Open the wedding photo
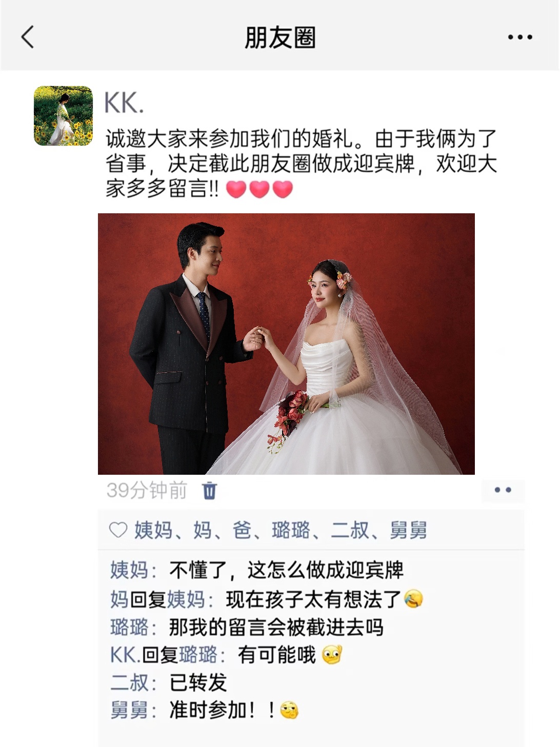560x747 pixels. pyautogui.click(x=286, y=344)
